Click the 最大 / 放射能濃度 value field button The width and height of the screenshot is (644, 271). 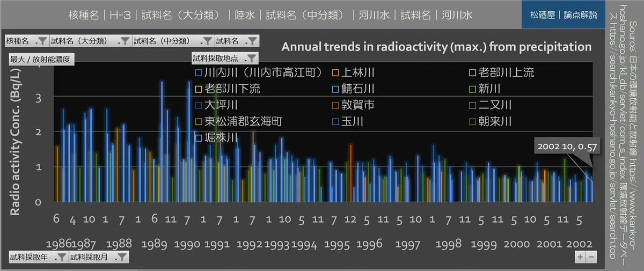pos(41,58)
